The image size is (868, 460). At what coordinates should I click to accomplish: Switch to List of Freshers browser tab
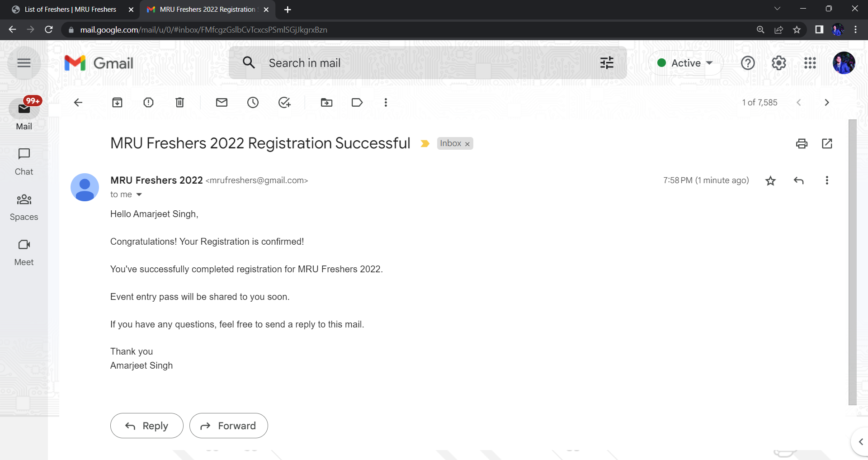click(x=70, y=9)
